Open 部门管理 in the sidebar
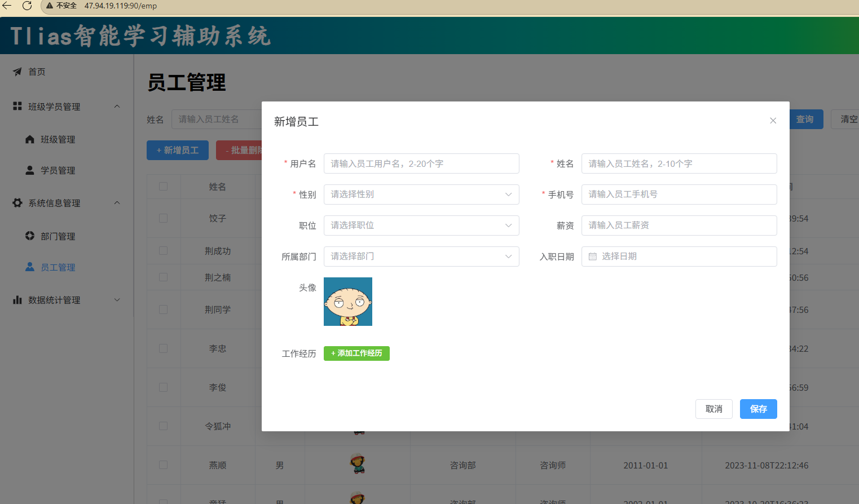The image size is (859, 504). click(x=58, y=236)
